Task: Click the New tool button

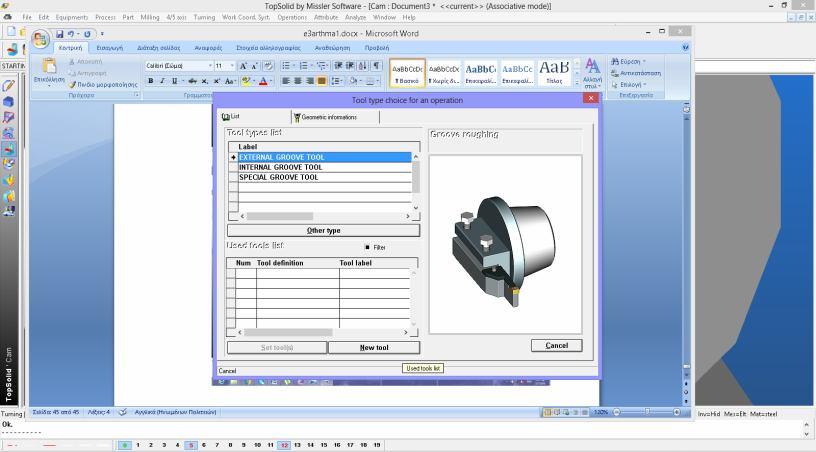Action: [374, 347]
